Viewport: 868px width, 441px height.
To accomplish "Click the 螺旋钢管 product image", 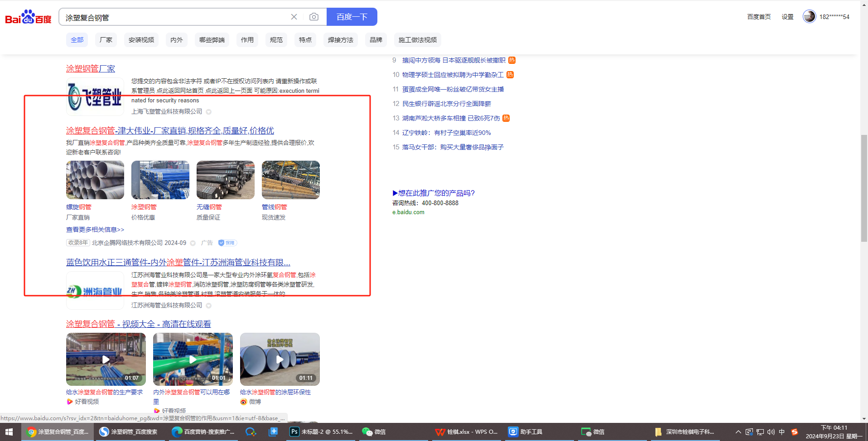I will click(x=95, y=180).
